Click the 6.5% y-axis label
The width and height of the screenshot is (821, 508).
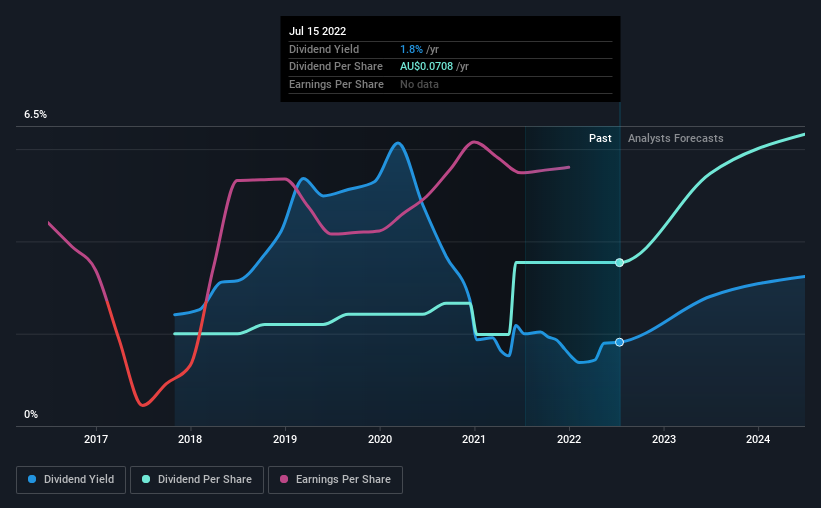(x=35, y=114)
